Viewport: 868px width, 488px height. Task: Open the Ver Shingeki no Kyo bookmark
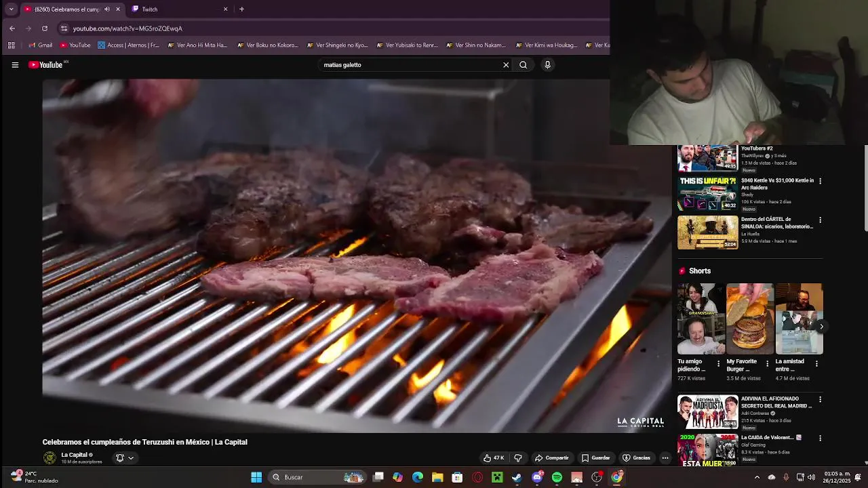tap(337, 45)
